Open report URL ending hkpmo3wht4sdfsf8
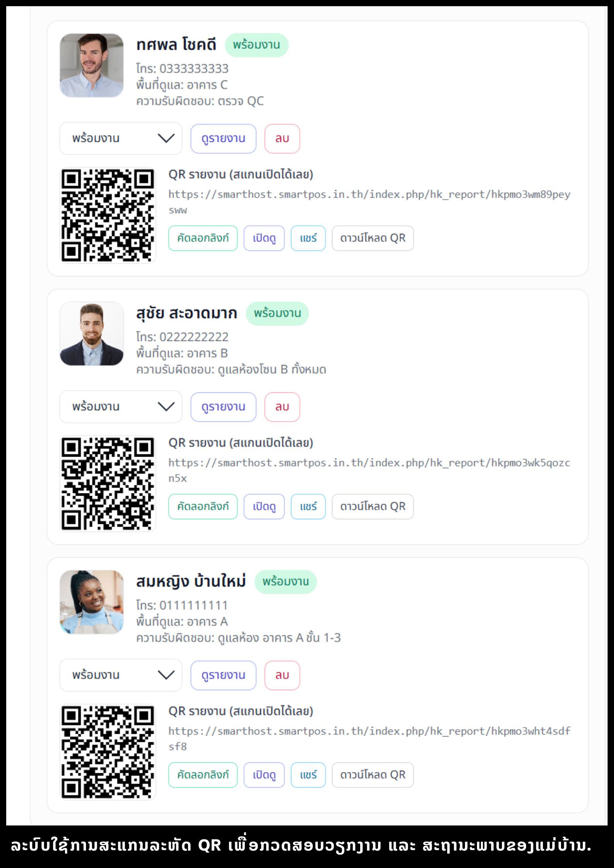The width and height of the screenshot is (614, 868). point(369,731)
